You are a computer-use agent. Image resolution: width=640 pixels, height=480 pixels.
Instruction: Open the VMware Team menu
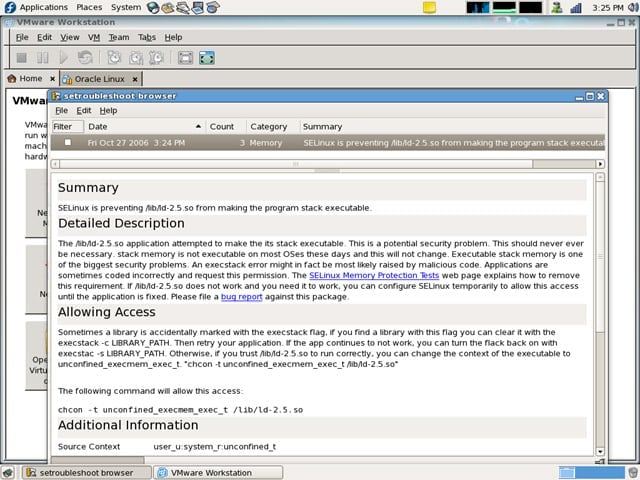(119, 37)
